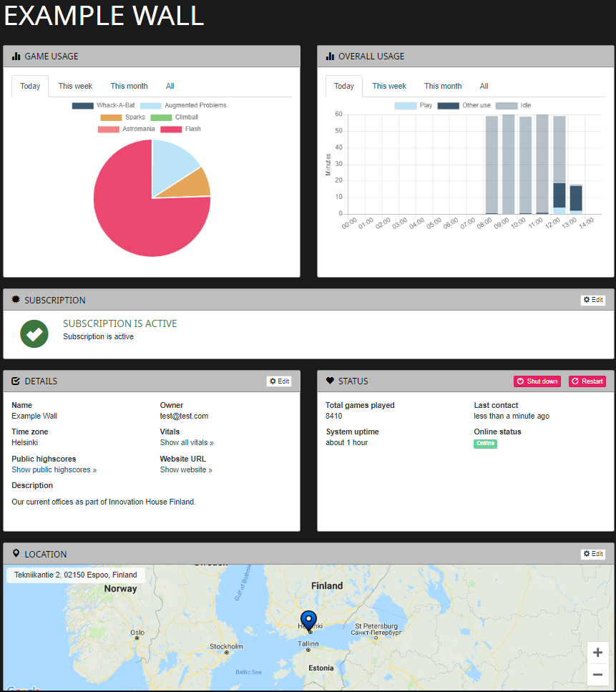The image size is (616, 692).
Task: Click the 13:00 bar in usage chart
Action: click(576, 200)
